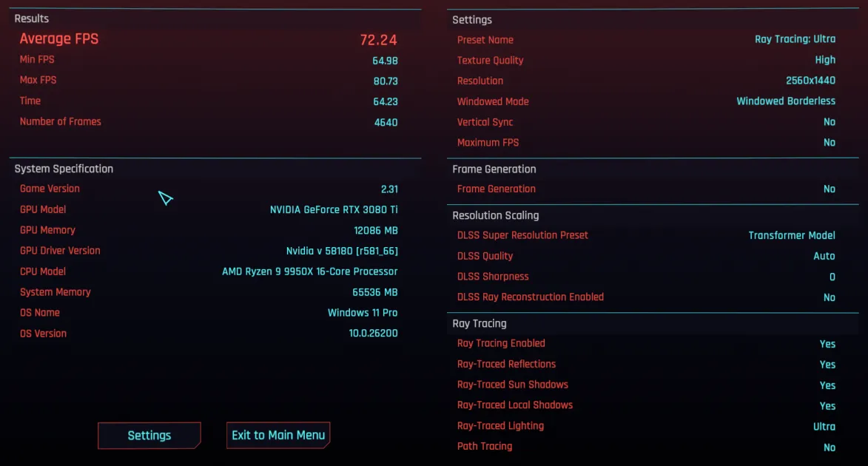Screen dimensions: 868x466
Task: Click the Max FPS label
Action: click(x=38, y=80)
